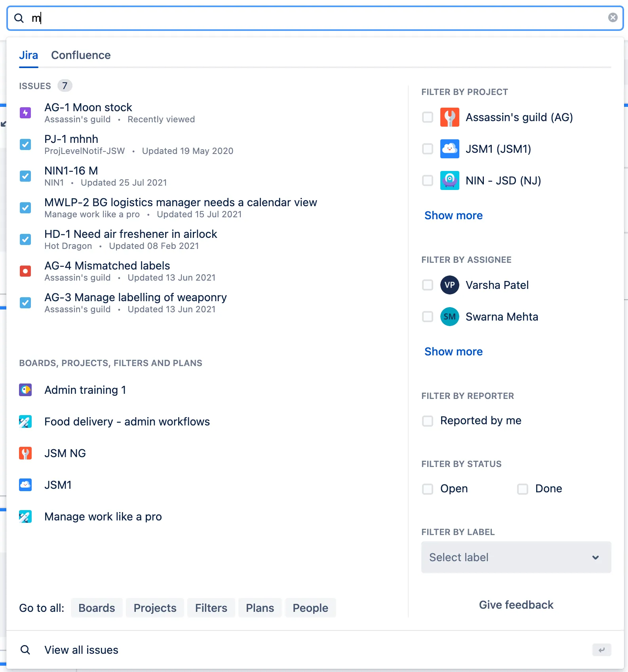Open Manage work like a pro result
Image resolution: width=628 pixels, height=672 pixels.
point(103,516)
